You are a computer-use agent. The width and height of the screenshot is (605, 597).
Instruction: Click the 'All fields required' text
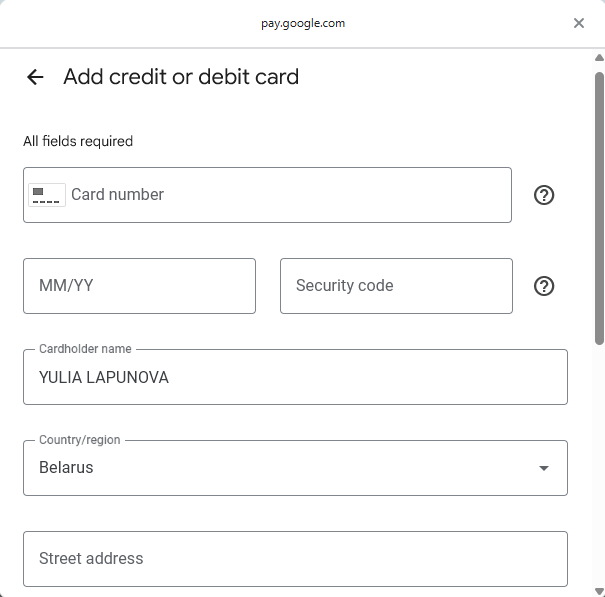pyautogui.click(x=78, y=141)
